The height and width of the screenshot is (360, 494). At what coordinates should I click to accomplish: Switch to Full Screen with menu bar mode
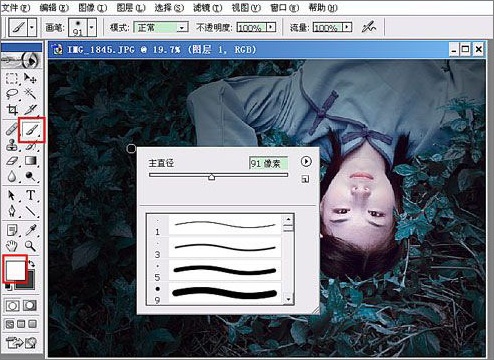pyautogui.click(x=21, y=324)
